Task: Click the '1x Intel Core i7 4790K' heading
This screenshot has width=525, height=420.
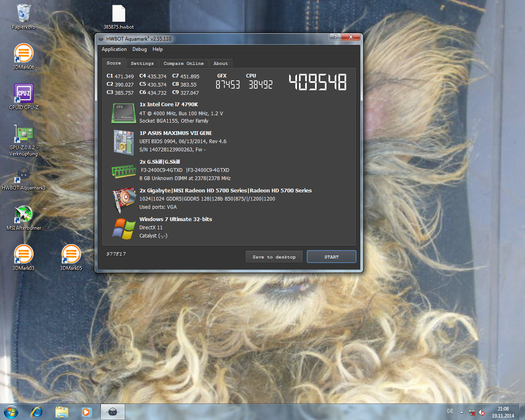Action: tap(169, 105)
